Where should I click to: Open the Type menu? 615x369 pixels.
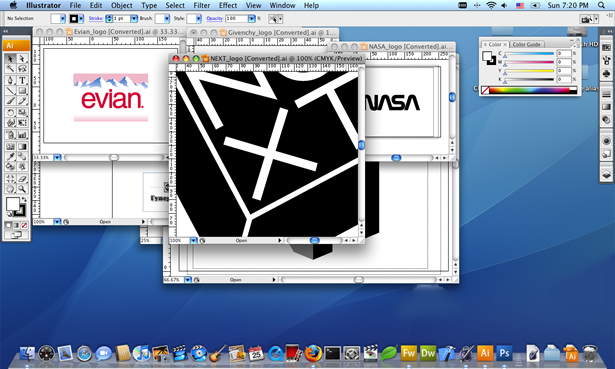[x=149, y=5]
